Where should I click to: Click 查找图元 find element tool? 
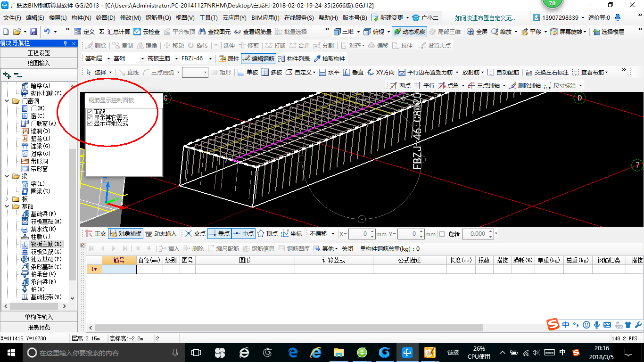tap(215, 32)
